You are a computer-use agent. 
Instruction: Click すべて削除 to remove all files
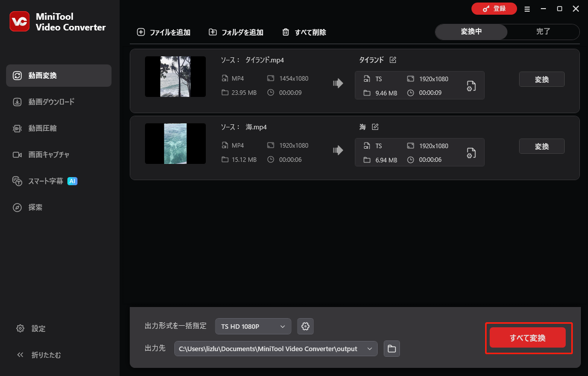(x=304, y=31)
